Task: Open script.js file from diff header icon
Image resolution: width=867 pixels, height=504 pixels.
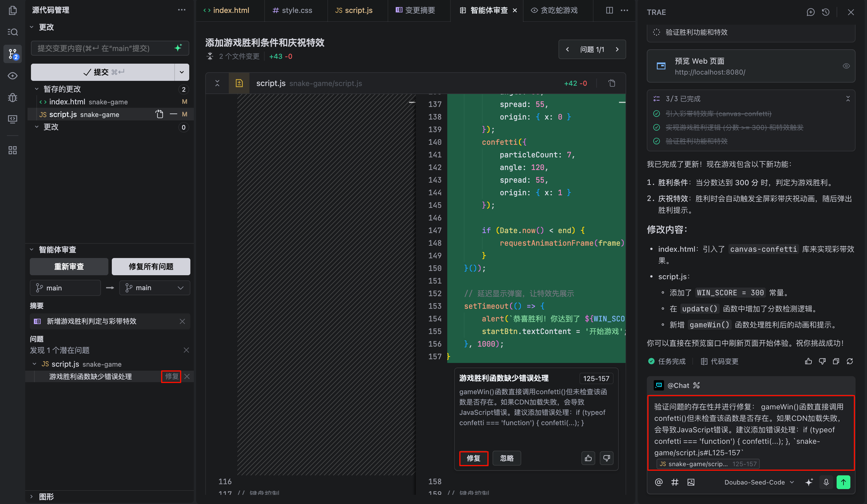Action: tap(612, 83)
